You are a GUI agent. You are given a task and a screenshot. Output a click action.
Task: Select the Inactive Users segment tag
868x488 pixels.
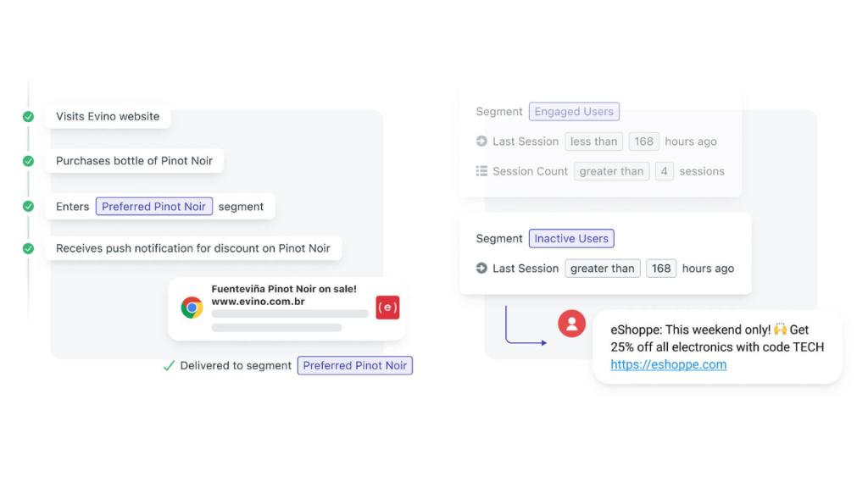571,238
